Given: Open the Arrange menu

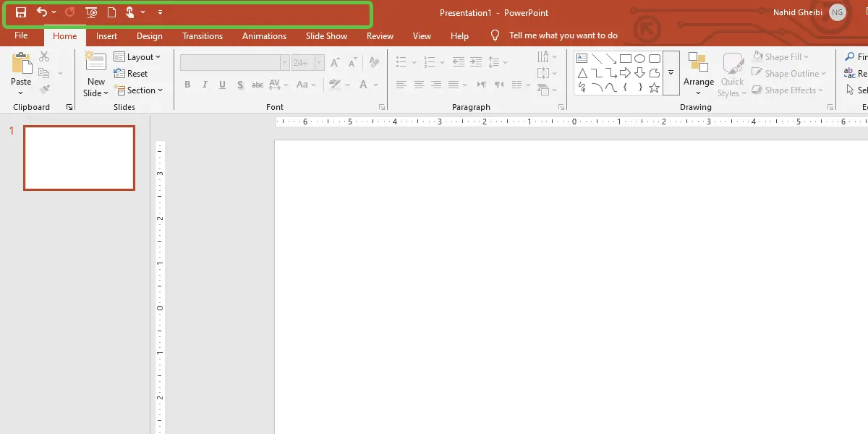Looking at the screenshot, I should (x=699, y=74).
